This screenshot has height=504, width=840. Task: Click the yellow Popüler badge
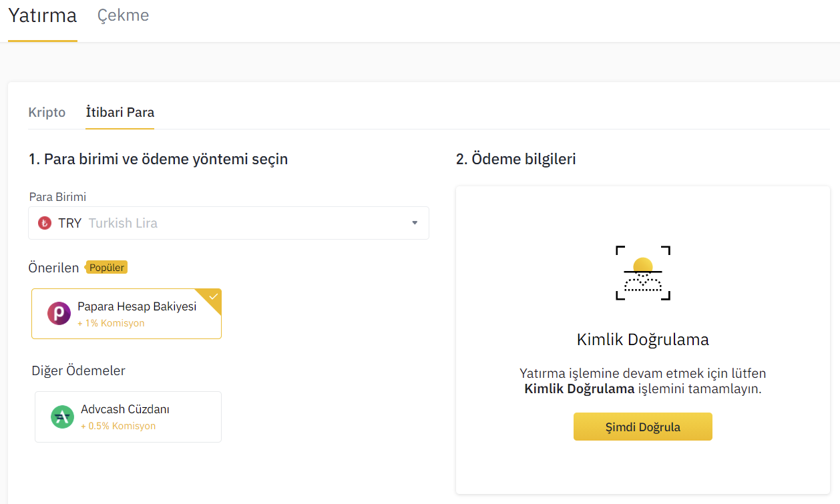coord(107,267)
